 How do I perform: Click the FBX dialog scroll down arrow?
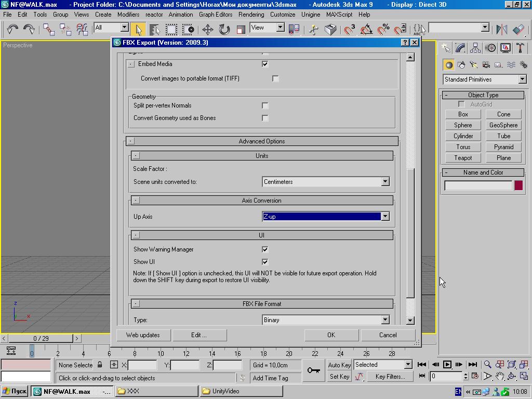[x=410, y=320]
